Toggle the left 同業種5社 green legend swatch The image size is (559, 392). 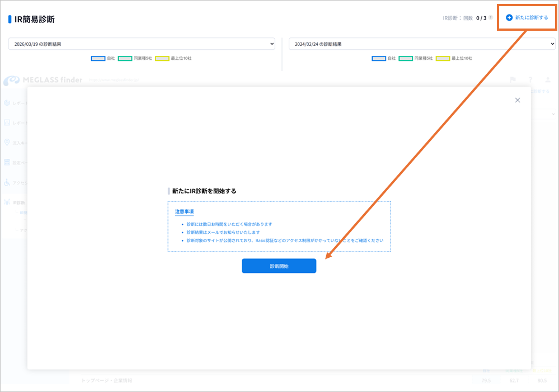click(x=125, y=58)
